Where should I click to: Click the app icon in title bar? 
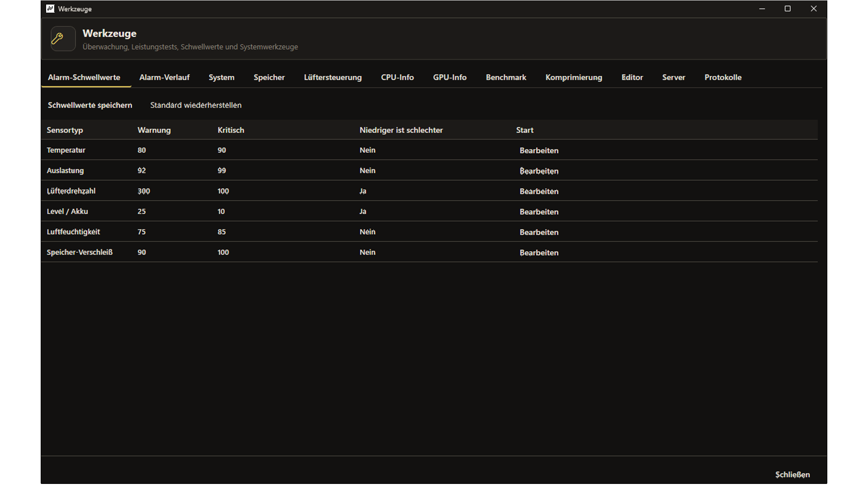(50, 9)
